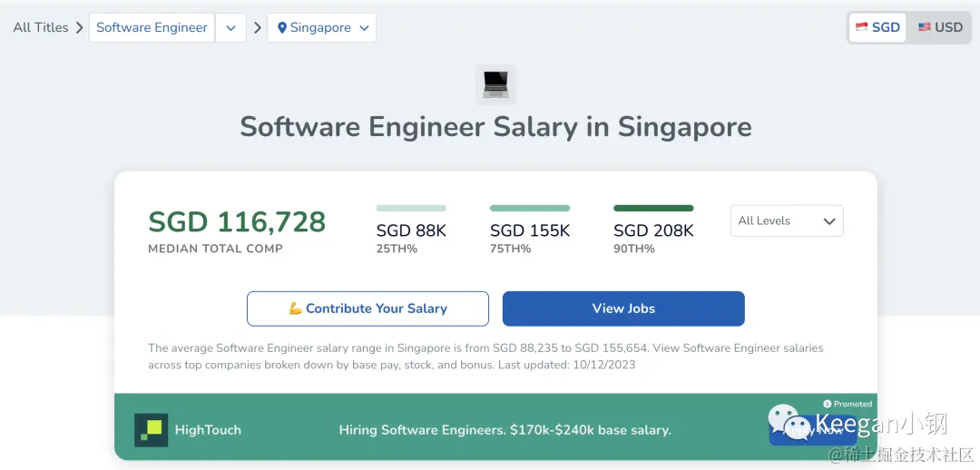Switch currency to USD
Image resolution: width=980 pixels, height=470 pixels.
(x=940, y=27)
